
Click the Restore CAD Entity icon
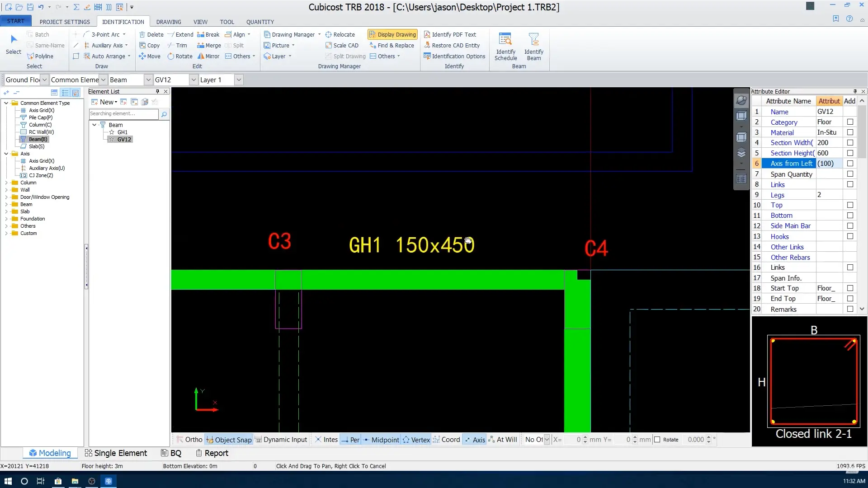[x=427, y=46]
